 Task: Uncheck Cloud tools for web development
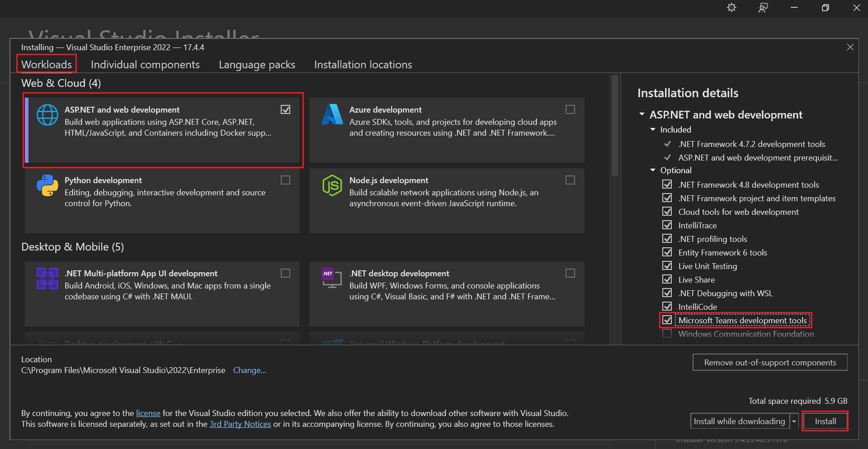pyautogui.click(x=667, y=211)
